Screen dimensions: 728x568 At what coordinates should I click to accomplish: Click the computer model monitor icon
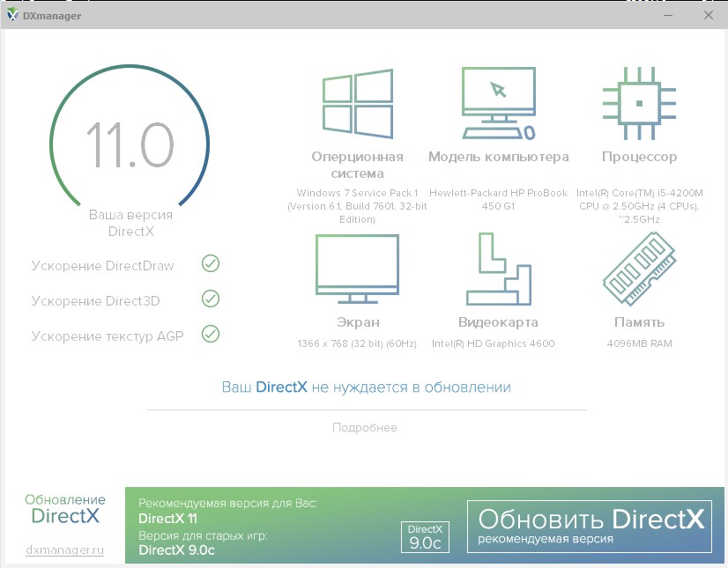(x=498, y=103)
